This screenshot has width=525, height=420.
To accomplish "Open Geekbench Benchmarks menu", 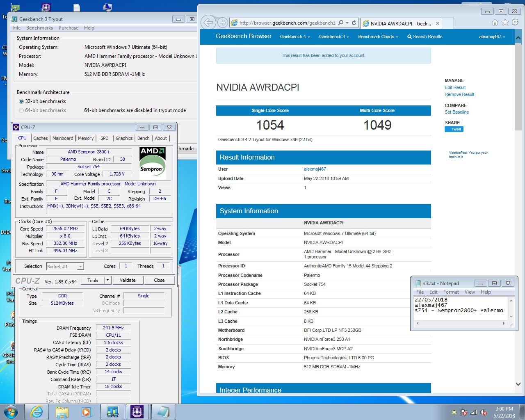I will tap(39, 28).
